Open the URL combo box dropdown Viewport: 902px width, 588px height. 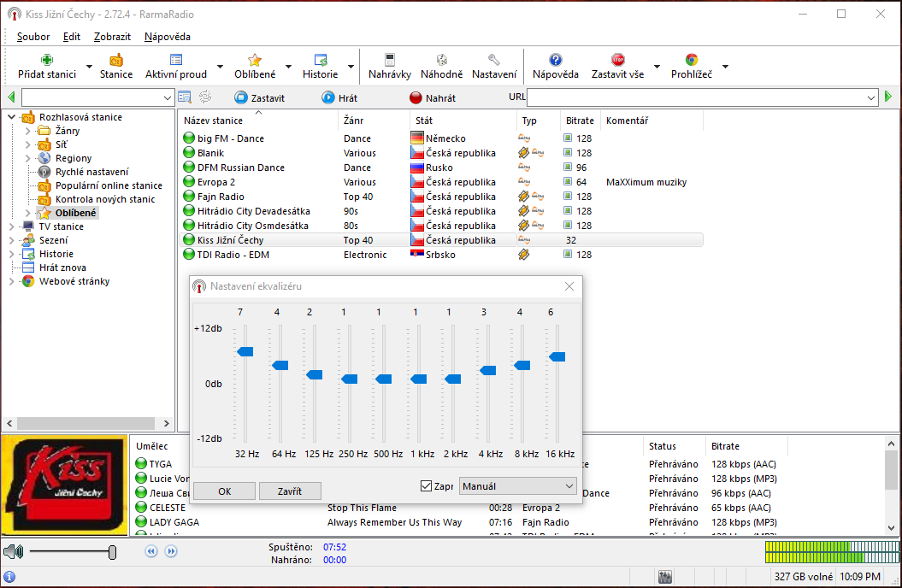pos(871,97)
